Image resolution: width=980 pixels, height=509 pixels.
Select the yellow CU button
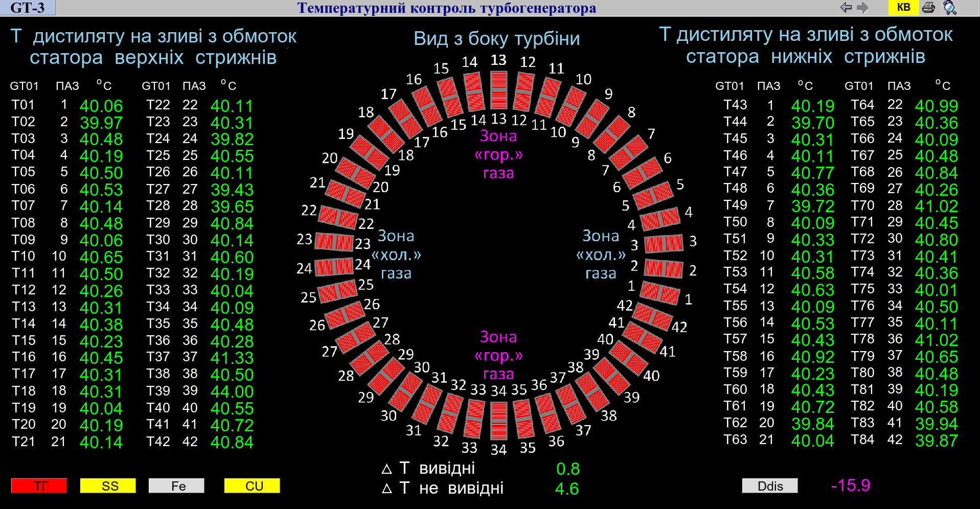(x=252, y=485)
